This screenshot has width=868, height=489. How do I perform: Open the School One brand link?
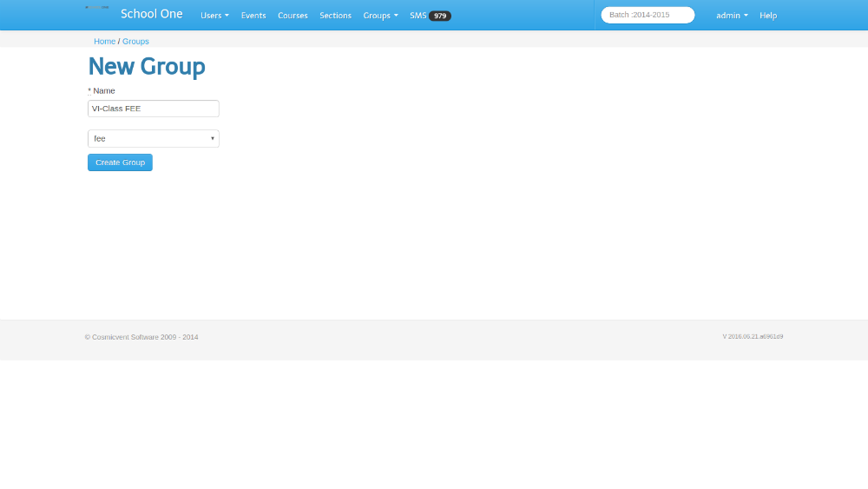pyautogui.click(x=152, y=14)
